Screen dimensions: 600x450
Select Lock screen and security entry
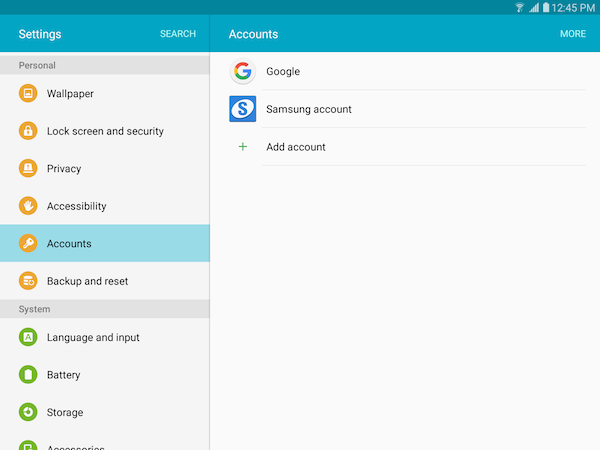click(105, 131)
